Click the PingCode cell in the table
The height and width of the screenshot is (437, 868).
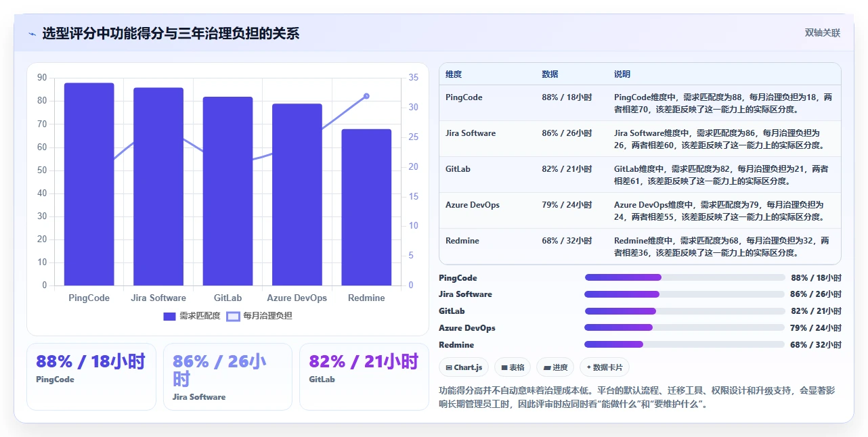coord(464,97)
